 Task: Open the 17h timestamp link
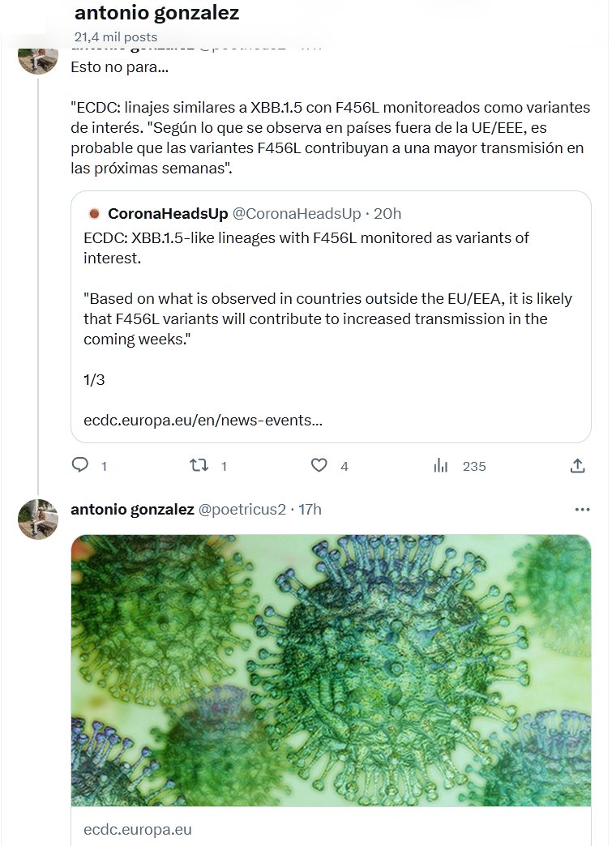(x=310, y=510)
